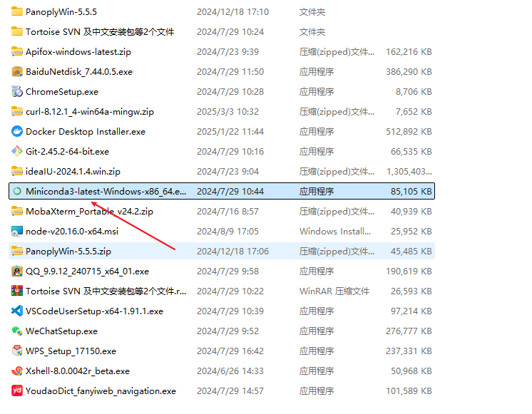Click the BaiduNetdisk installer icon
The image size is (532, 414).
[17, 72]
